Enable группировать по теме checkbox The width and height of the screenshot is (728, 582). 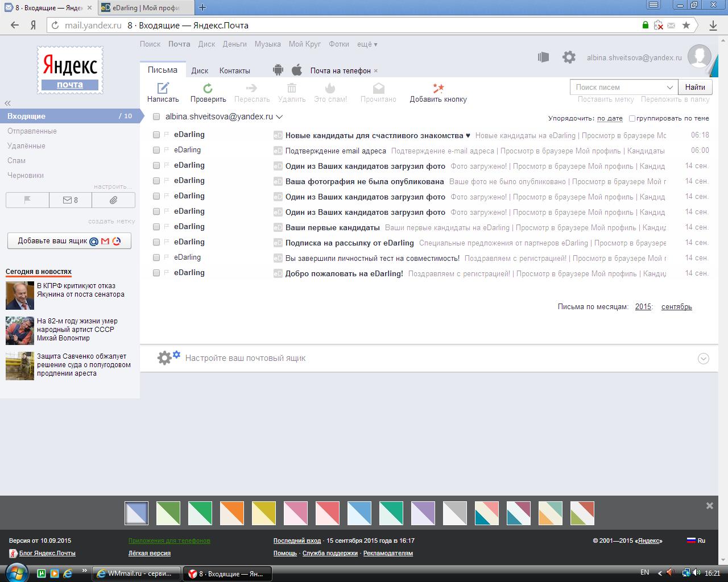632,118
